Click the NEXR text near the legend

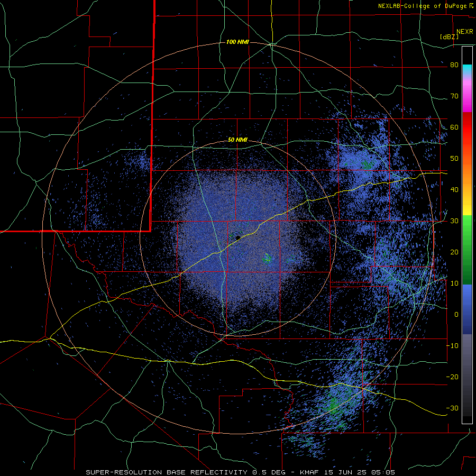click(465, 32)
